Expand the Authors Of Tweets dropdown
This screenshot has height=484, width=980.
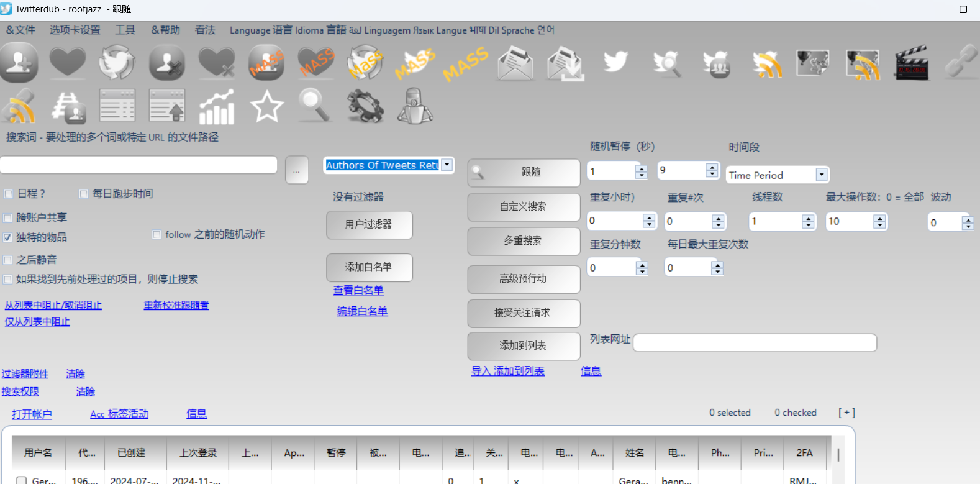point(447,165)
